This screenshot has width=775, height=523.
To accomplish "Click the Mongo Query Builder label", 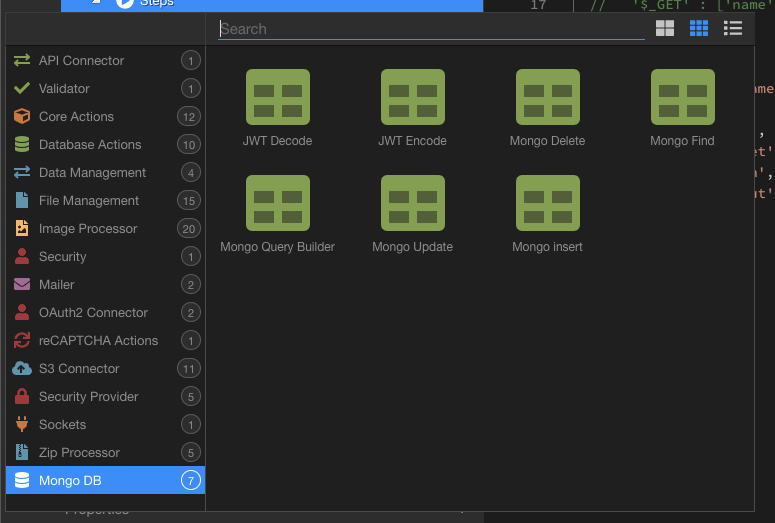I will tap(277, 247).
